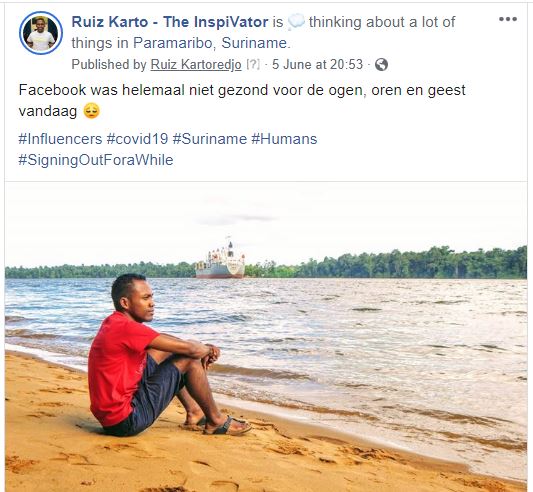Open the three-dot post options menu
This screenshot has width=533, height=492.
[508, 19]
